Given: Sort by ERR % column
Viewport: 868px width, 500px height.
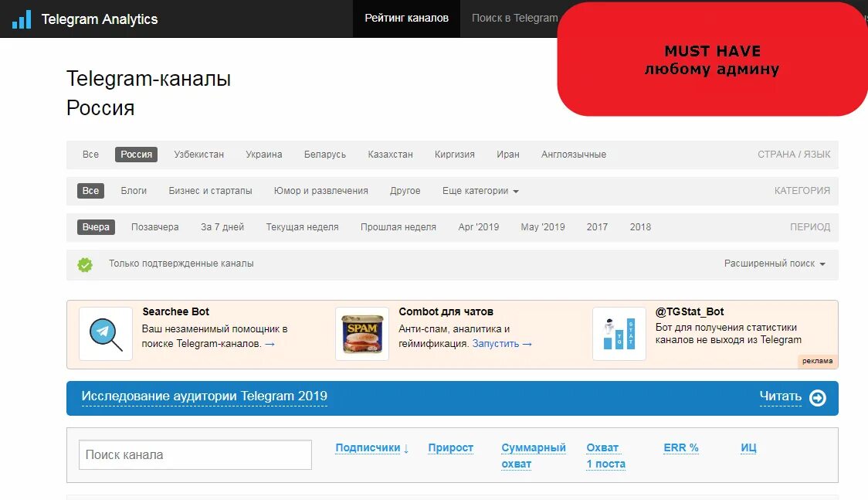Looking at the screenshot, I should [681, 448].
